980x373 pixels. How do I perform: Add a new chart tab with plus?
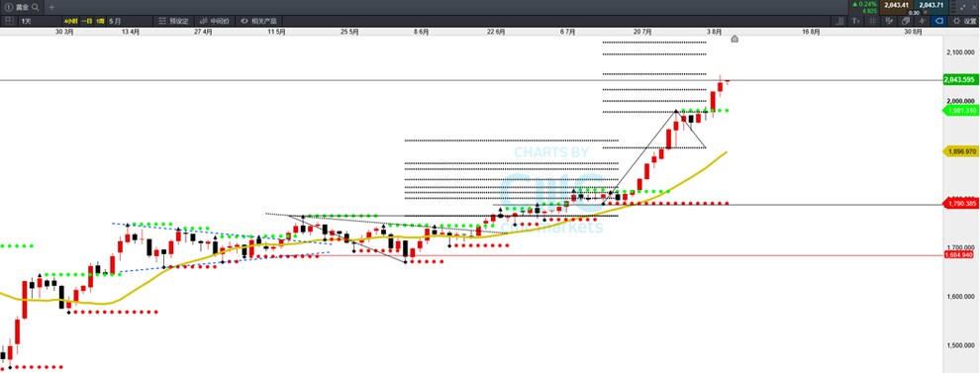(x=51, y=7)
